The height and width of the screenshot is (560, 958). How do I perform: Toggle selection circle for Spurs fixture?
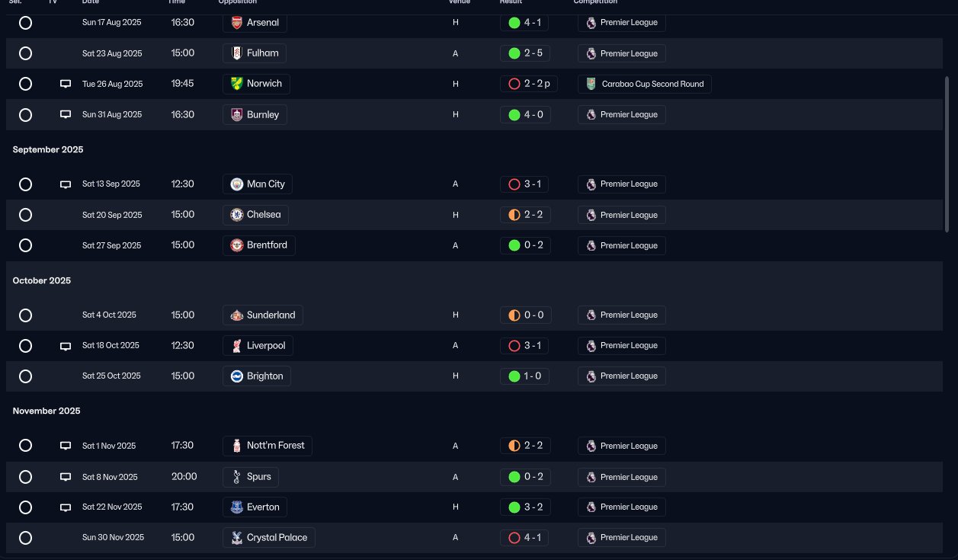coord(25,477)
